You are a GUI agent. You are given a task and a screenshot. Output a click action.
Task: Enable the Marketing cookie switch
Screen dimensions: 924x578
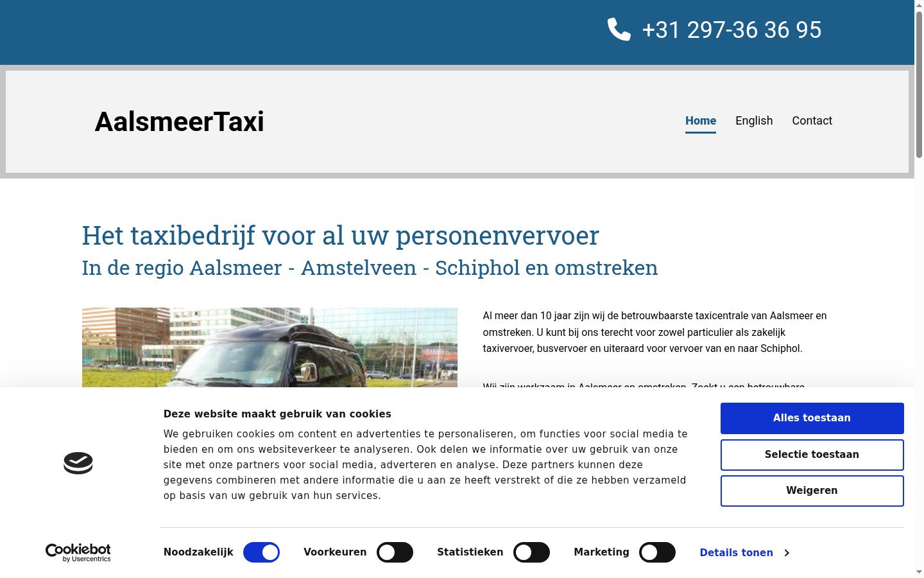pos(657,552)
